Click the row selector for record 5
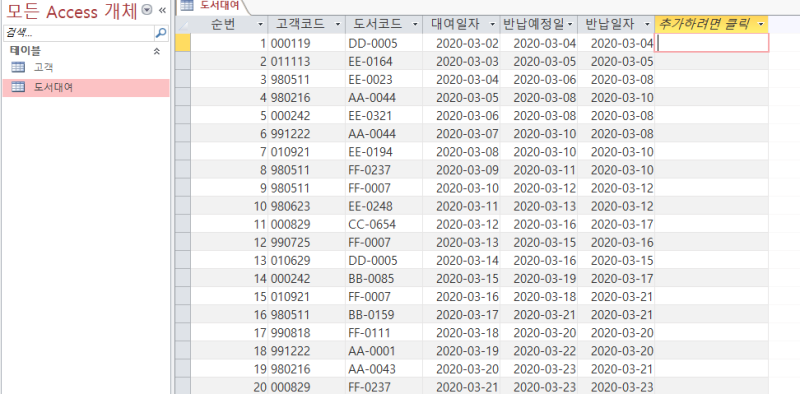 pos(183,116)
